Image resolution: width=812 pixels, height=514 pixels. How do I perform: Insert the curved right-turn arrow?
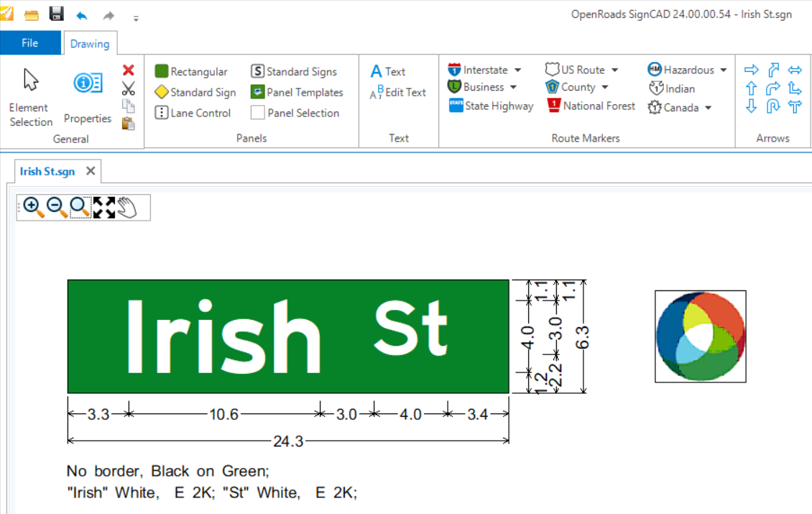pyautogui.click(x=773, y=88)
